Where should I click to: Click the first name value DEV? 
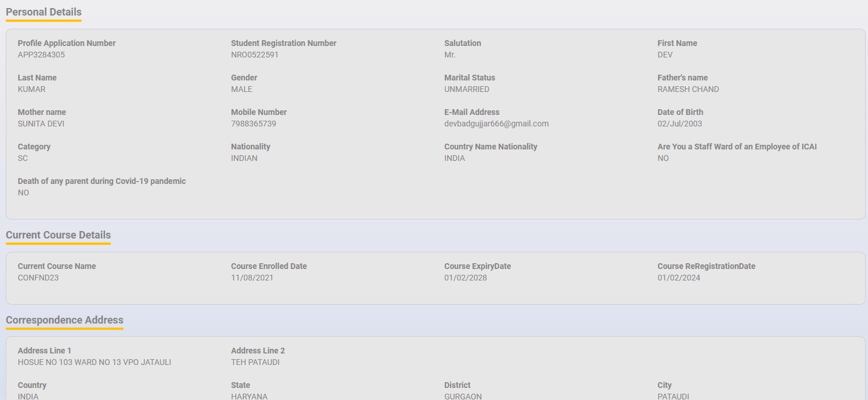pyautogui.click(x=665, y=55)
